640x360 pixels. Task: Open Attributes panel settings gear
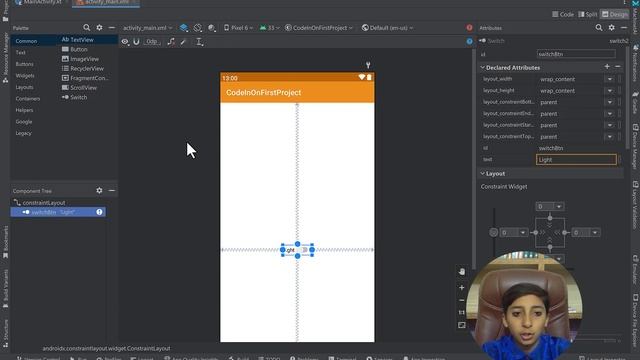611,28
